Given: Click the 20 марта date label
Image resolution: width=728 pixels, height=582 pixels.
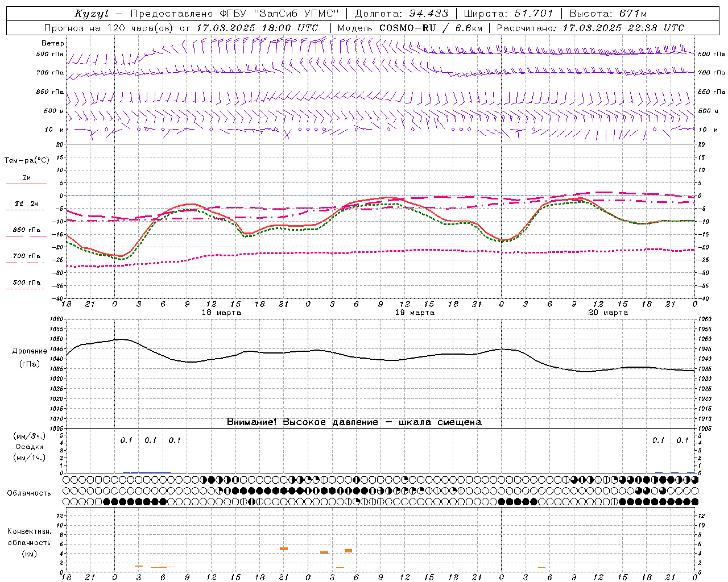Looking at the screenshot, I should [608, 313].
